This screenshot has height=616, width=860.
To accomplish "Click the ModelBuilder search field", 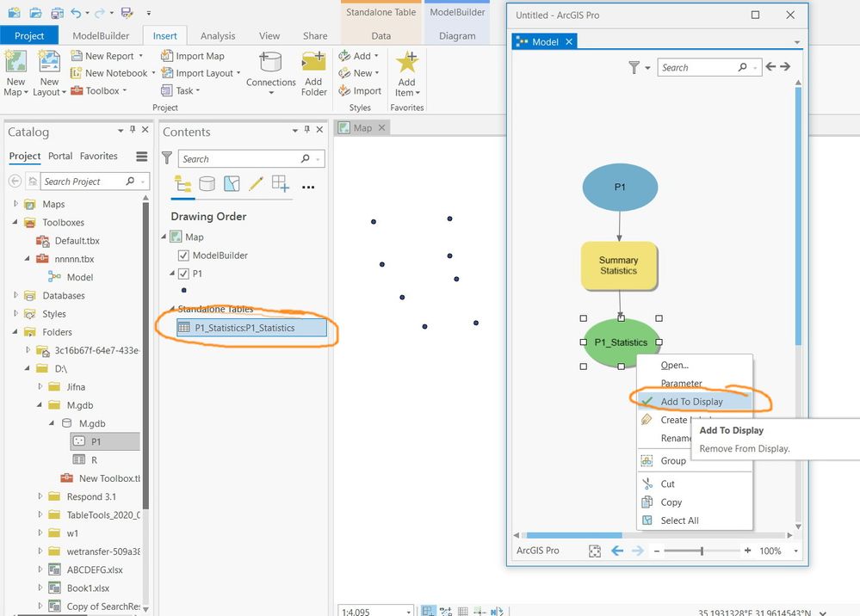I will [x=709, y=67].
